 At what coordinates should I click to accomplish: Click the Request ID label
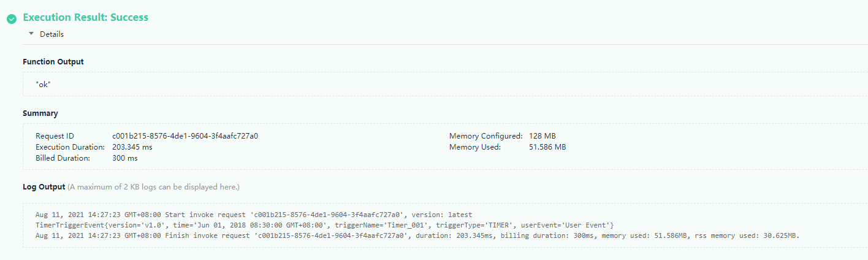tap(55, 136)
